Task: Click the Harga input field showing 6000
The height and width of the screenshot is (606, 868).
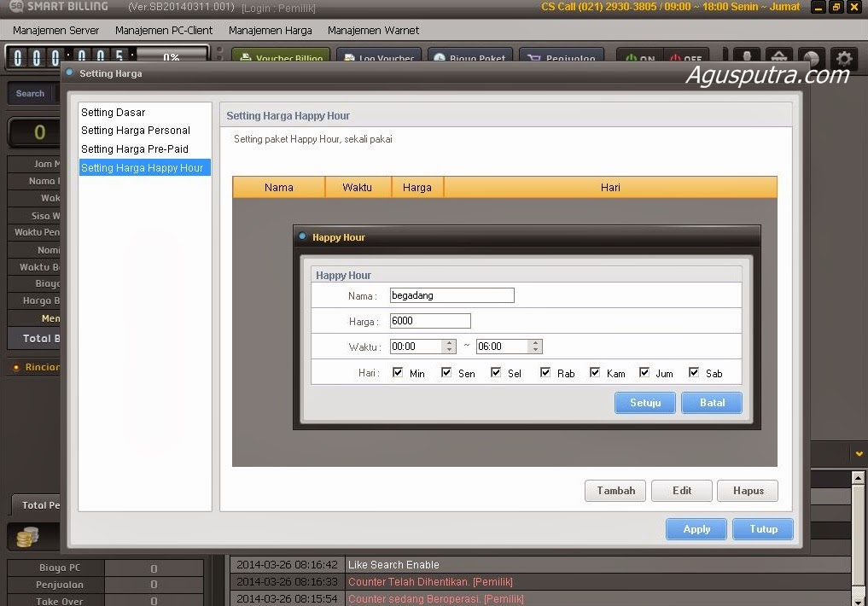Action: point(430,321)
